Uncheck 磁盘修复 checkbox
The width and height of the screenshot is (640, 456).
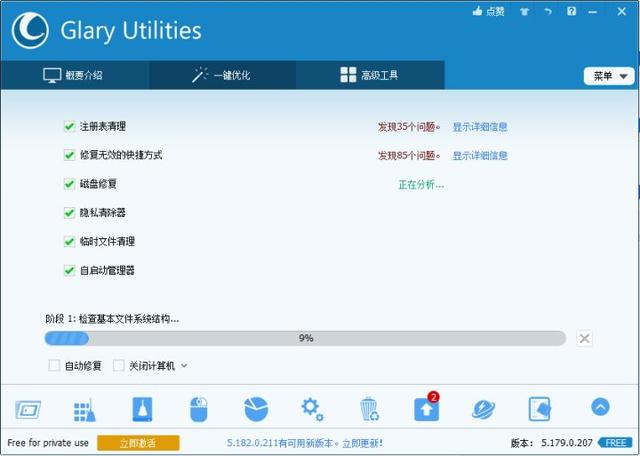[69, 184]
